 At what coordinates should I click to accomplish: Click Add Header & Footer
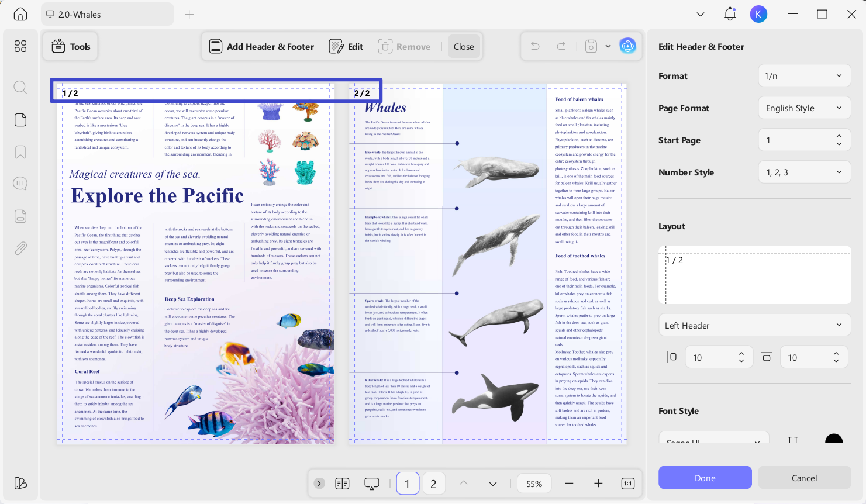pyautogui.click(x=261, y=47)
